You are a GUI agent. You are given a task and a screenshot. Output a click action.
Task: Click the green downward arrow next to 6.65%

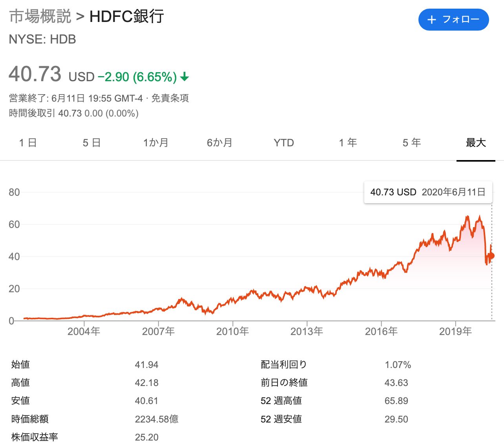point(184,78)
